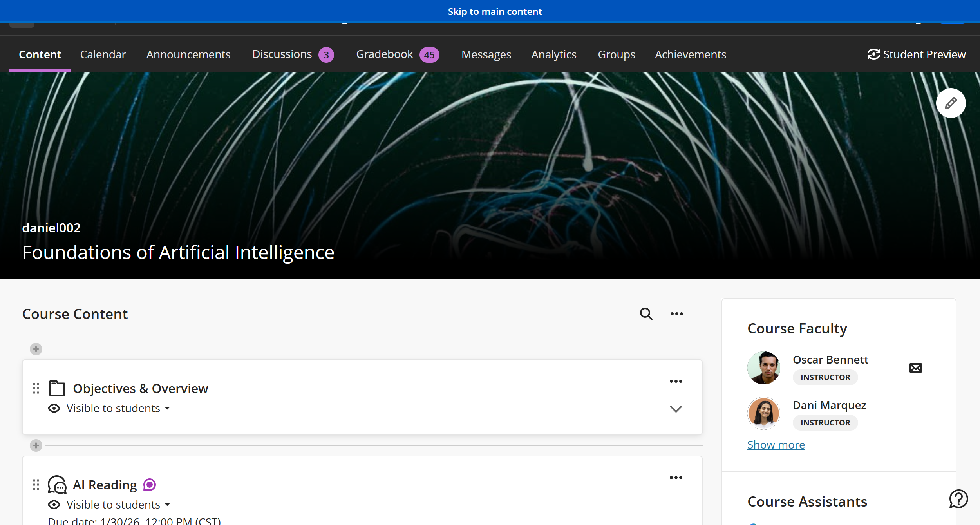
Task: Toggle visibility eye for Objectives & Overview
Action: point(54,408)
